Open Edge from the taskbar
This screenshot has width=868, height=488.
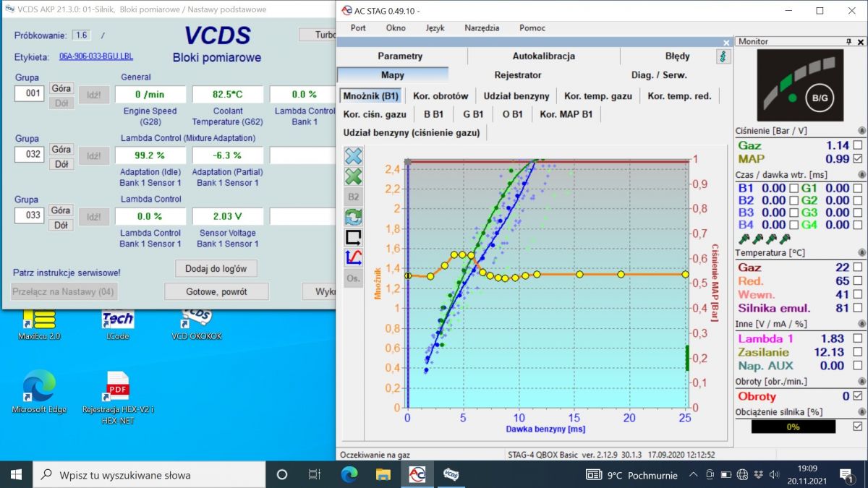pos(349,474)
